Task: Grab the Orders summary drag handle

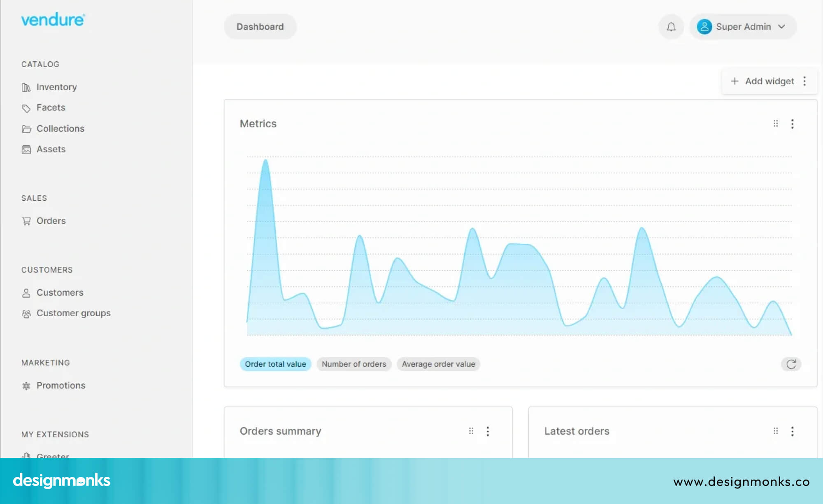Action: click(471, 431)
